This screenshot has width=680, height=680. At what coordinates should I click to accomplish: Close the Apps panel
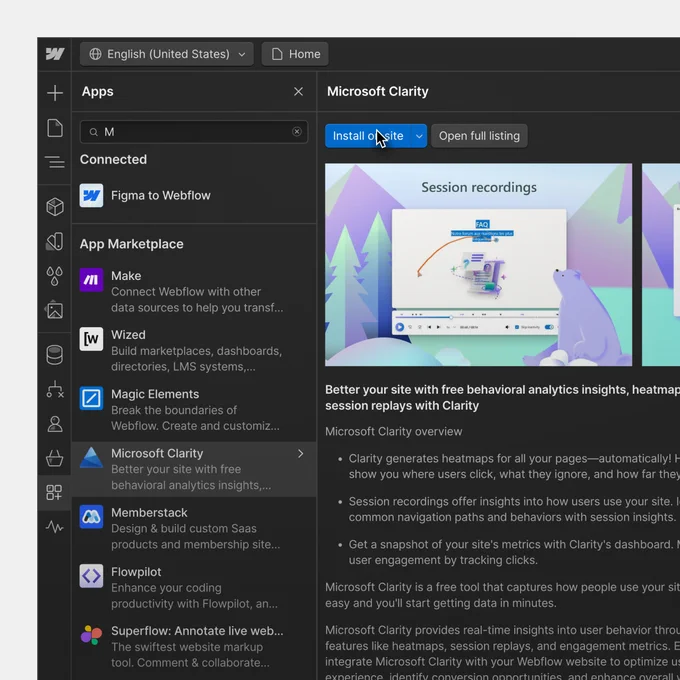click(298, 92)
